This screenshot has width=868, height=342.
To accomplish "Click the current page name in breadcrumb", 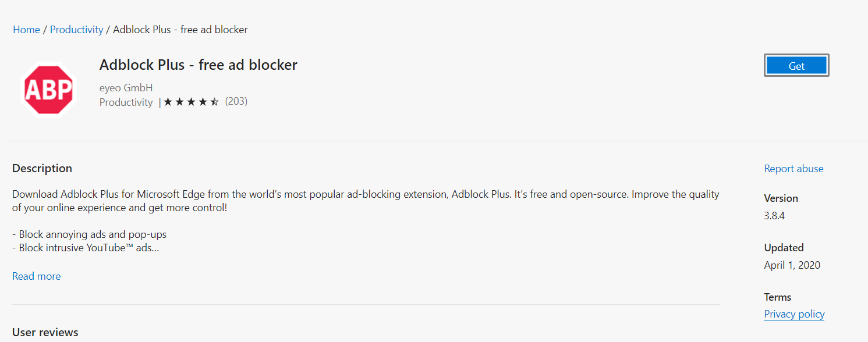I will pyautogui.click(x=180, y=30).
